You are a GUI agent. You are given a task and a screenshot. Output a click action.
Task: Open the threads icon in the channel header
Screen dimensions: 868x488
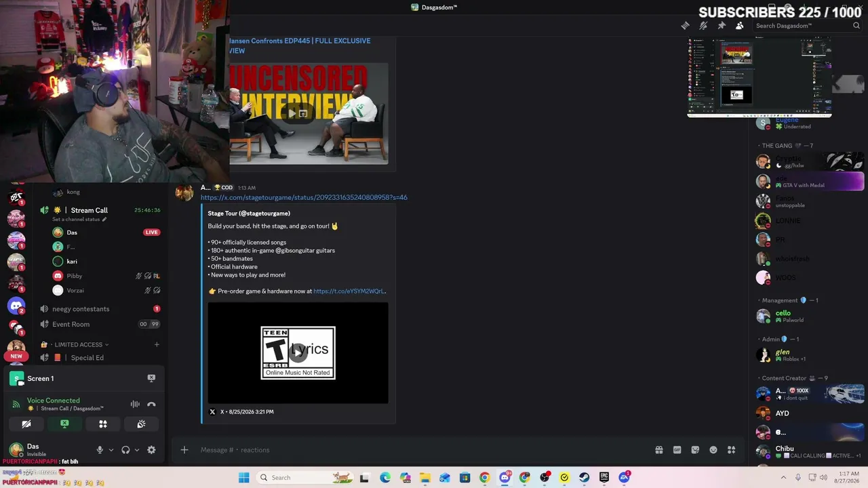pos(686,26)
